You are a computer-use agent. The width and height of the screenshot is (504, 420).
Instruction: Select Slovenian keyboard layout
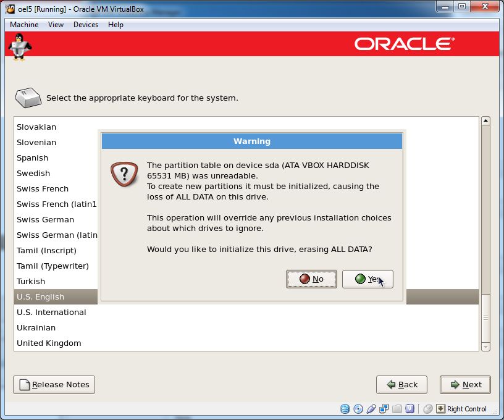[56, 142]
